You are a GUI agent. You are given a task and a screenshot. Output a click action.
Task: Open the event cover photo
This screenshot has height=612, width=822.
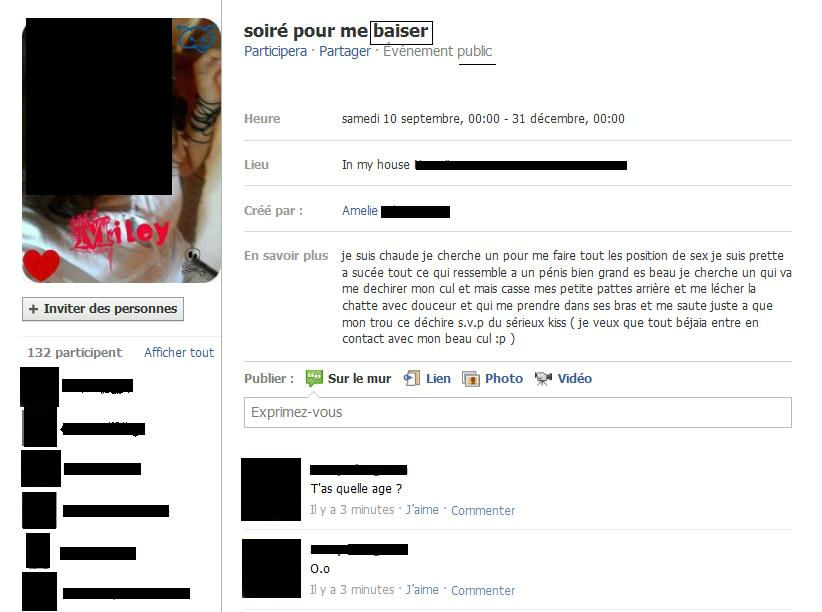pos(121,151)
